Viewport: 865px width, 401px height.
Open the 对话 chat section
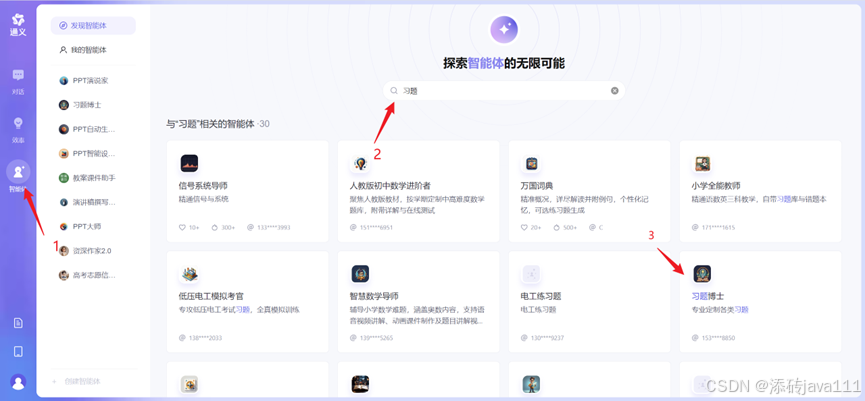pyautogui.click(x=18, y=82)
